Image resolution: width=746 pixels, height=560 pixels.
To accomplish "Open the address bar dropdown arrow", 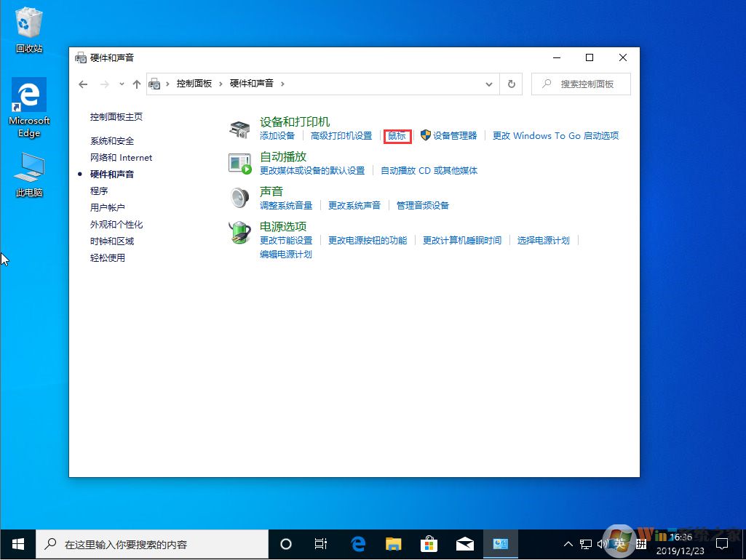I will point(489,84).
